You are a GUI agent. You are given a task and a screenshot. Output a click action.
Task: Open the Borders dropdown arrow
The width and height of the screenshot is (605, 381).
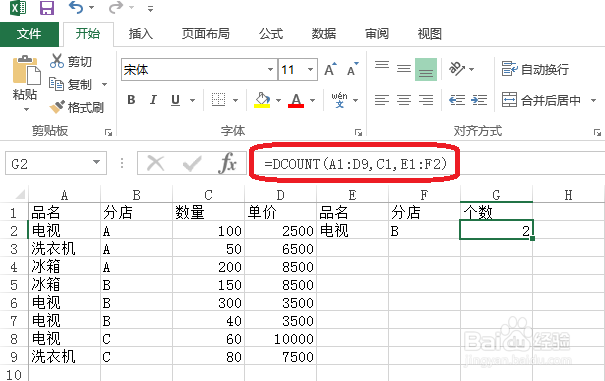pos(235,101)
